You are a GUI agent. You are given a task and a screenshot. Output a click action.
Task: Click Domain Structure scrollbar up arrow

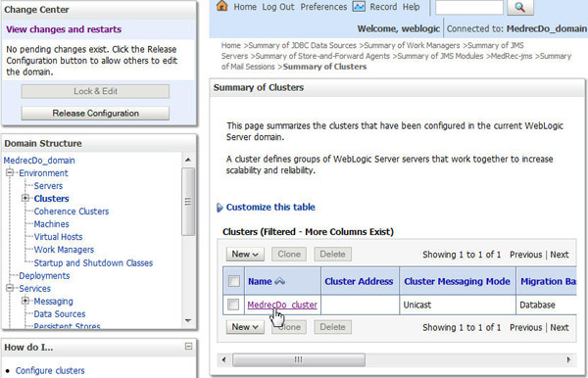pyautogui.click(x=188, y=160)
